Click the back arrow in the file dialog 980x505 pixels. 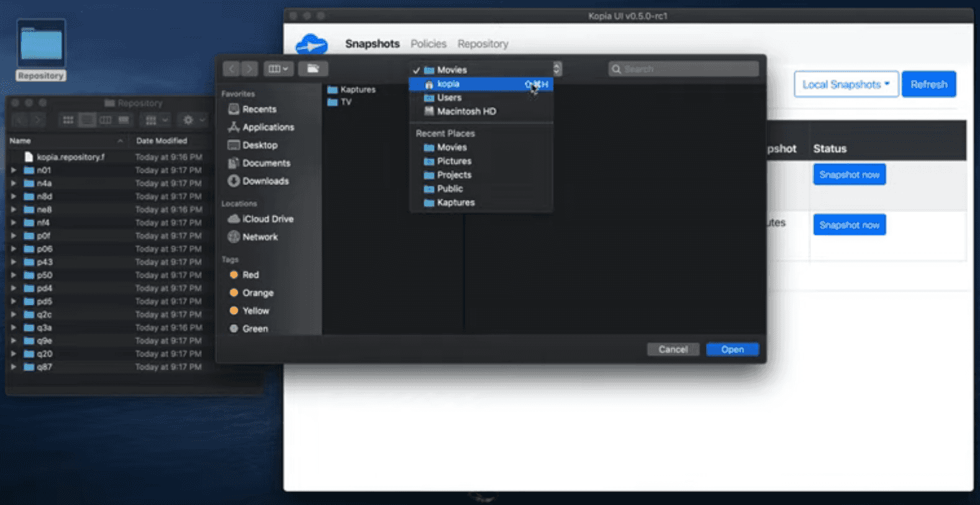tap(232, 69)
